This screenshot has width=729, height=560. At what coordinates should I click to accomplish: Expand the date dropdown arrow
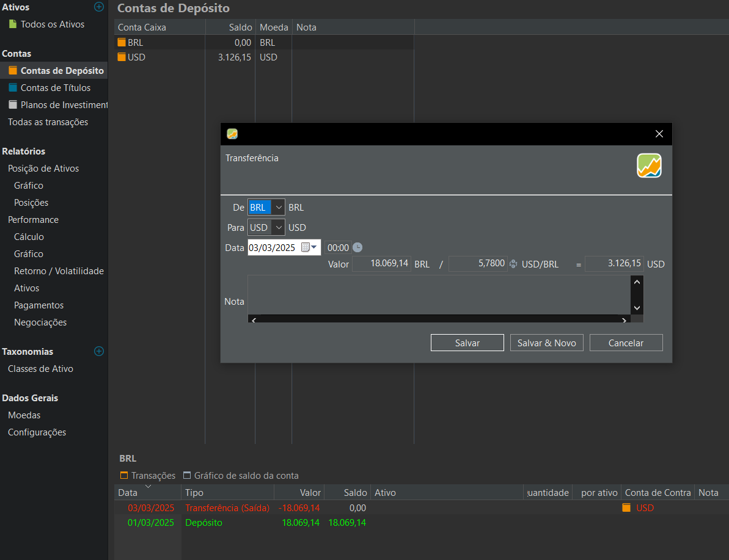coord(314,247)
